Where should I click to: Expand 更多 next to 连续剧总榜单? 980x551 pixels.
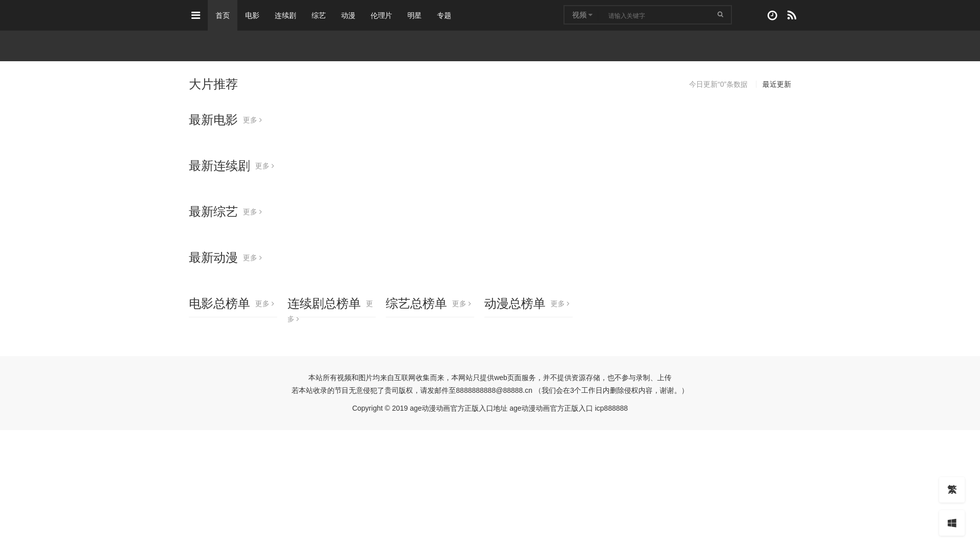pyautogui.click(x=370, y=304)
